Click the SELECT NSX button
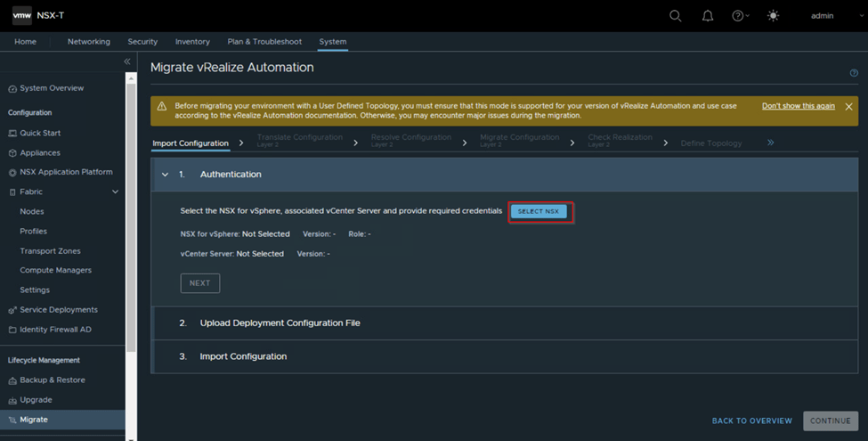 tap(539, 211)
